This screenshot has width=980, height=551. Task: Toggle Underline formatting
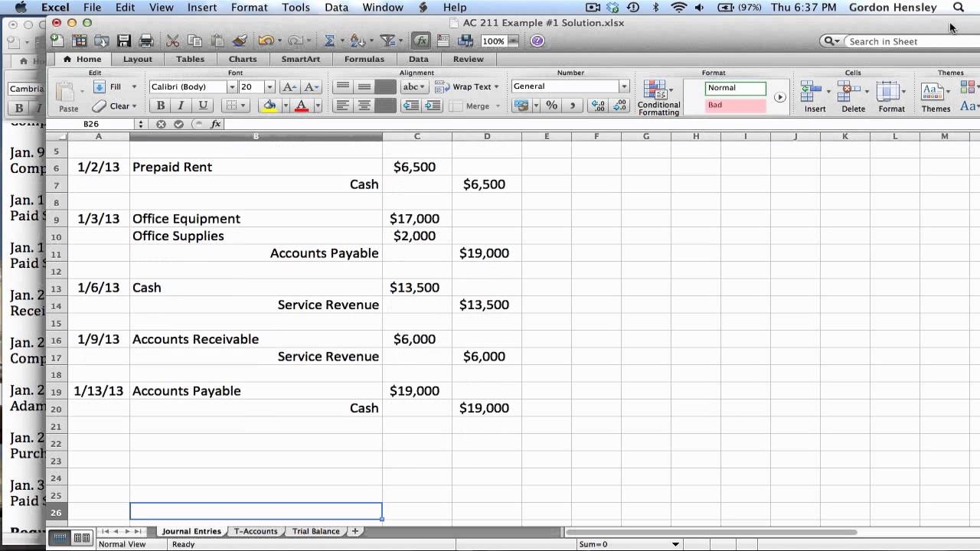(x=203, y=106)
